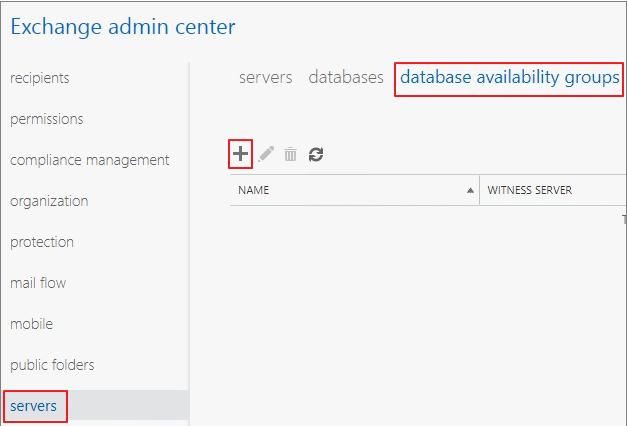The height and width of the screenshot is (426, 627).
Task: Navigate to public folders
Action: 52,365
